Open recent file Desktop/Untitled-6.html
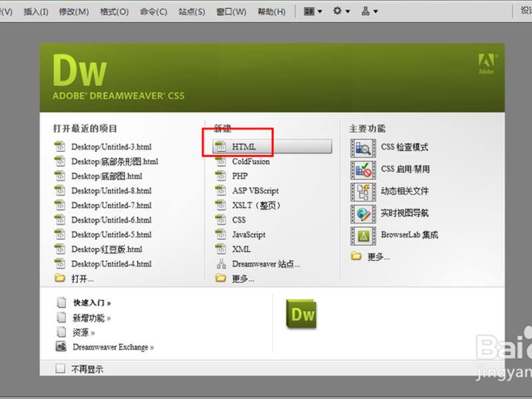The height and width of the screenshot is (399, 532). (x=111, y=220)
